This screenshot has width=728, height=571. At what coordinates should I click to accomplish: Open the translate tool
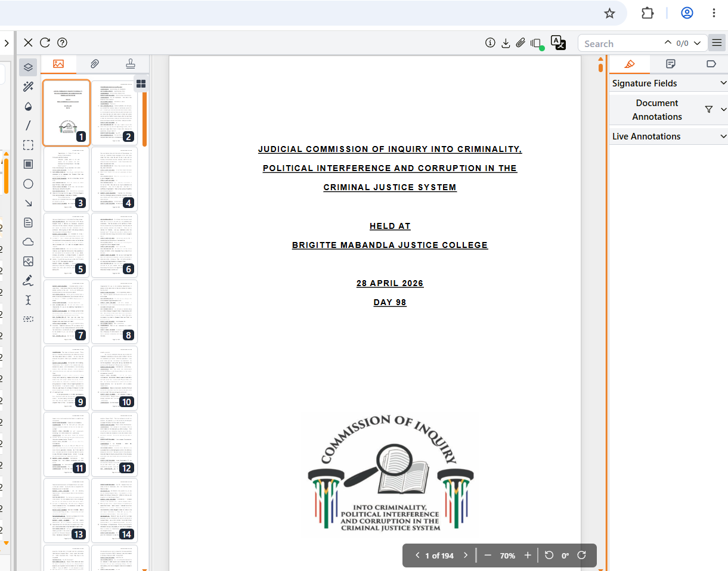pyautogui.click(x=558, y=42)
